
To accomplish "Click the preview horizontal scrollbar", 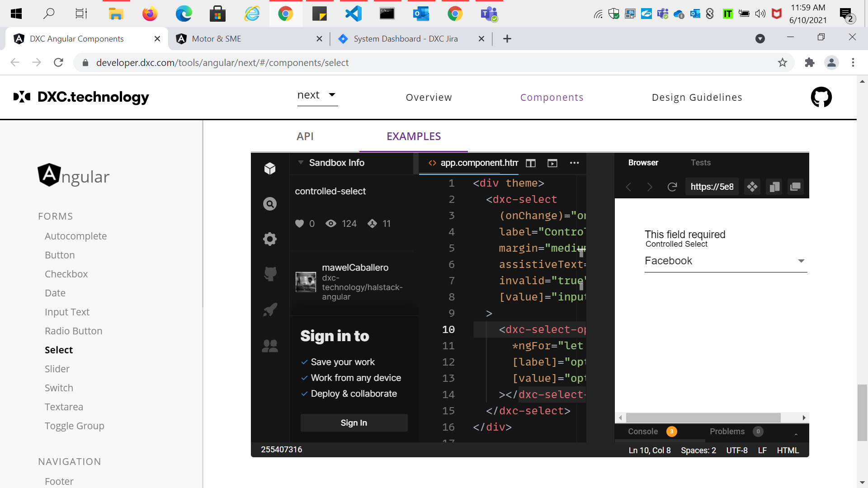I will [703, 418].
